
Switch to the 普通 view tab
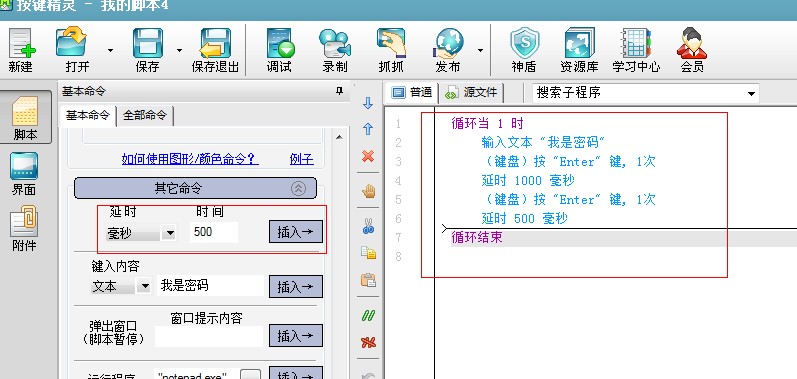[413, 92]
